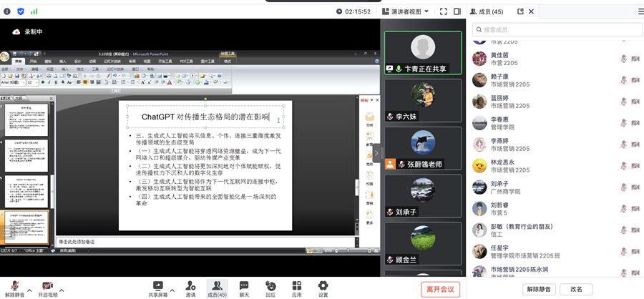
Task: Open the Reactions (回应) menu
Action: [x=270, y=287]
